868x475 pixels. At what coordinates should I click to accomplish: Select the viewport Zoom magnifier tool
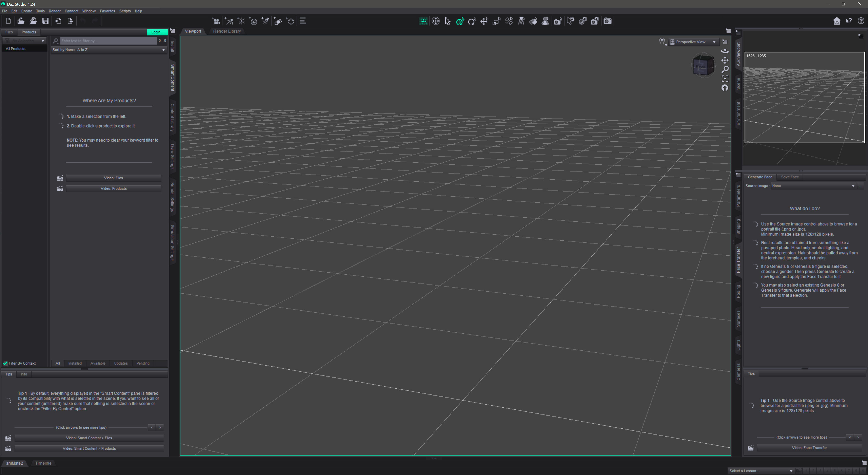[x=725, y=69]
